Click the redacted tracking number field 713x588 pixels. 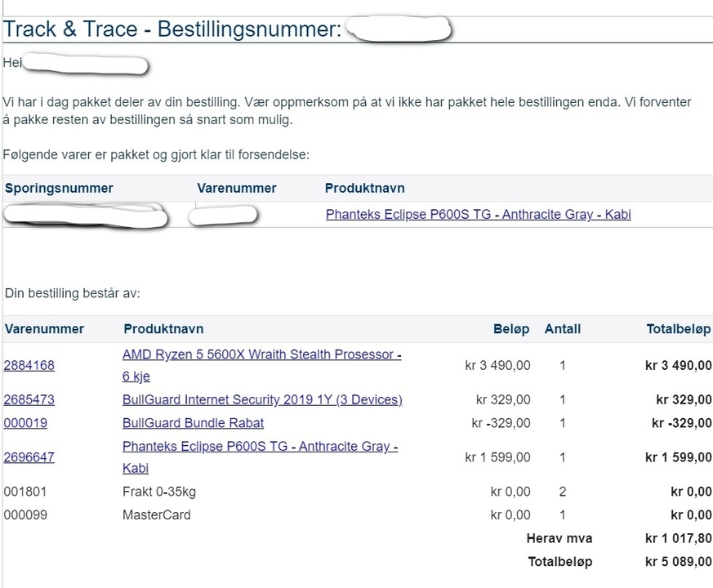[x=86, y=215]
